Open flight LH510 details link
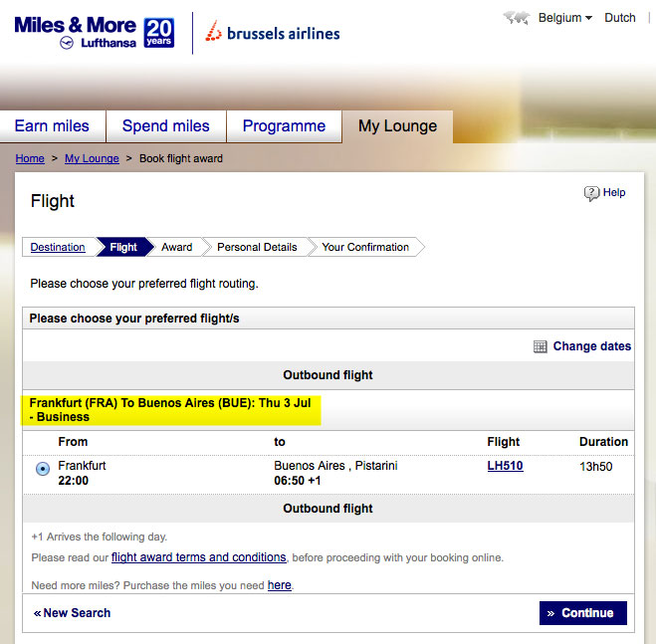 tap(505, 466)
